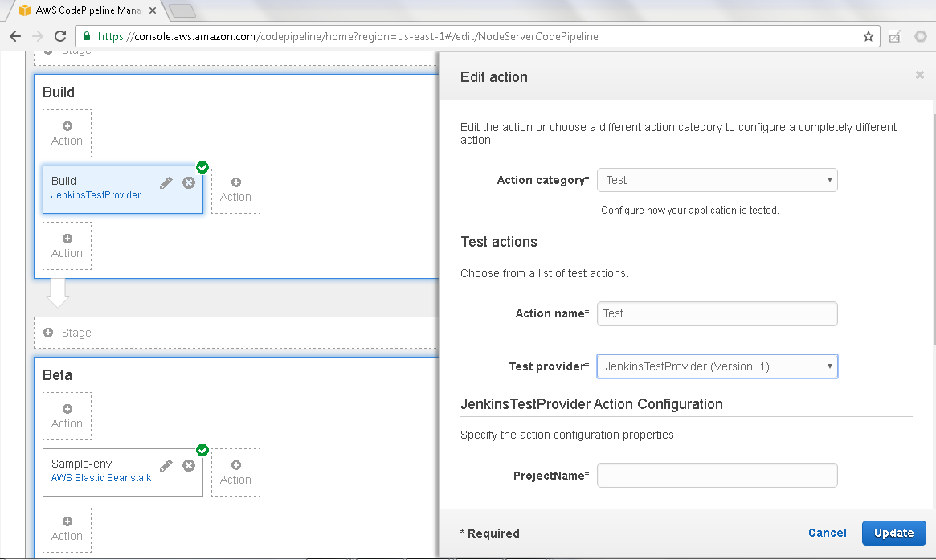Select the Sample-env action card

pos(123,472)
